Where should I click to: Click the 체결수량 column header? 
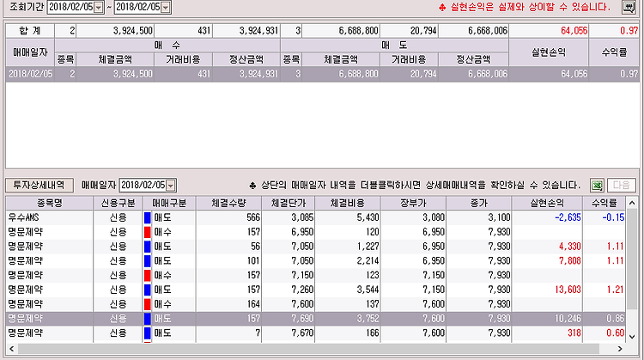(x=228, y=203)
